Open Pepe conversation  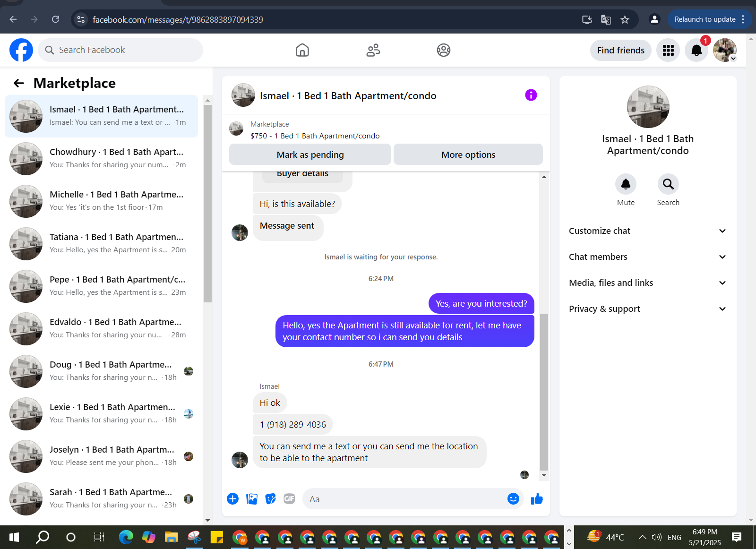coord(102,286)
